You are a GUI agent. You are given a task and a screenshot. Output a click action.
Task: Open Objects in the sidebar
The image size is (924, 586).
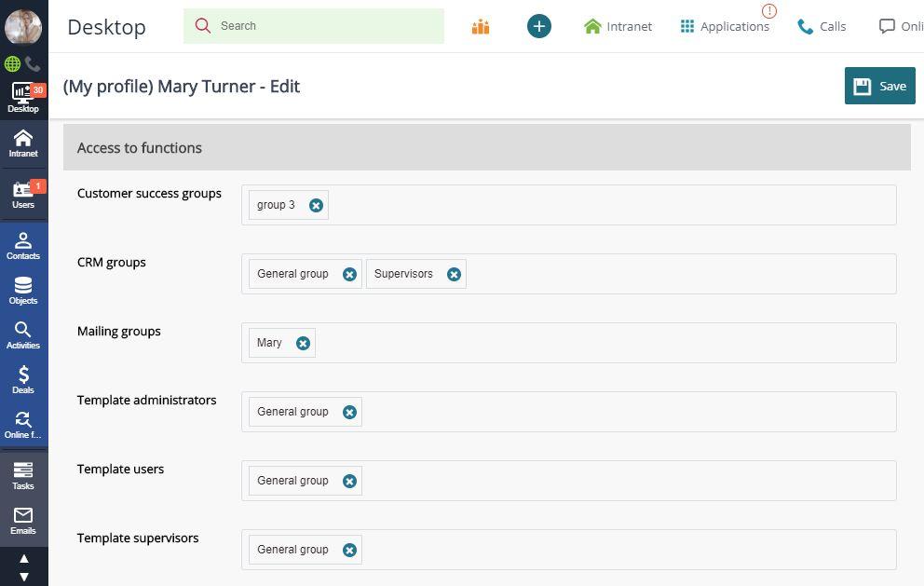(x=23, y=291)
